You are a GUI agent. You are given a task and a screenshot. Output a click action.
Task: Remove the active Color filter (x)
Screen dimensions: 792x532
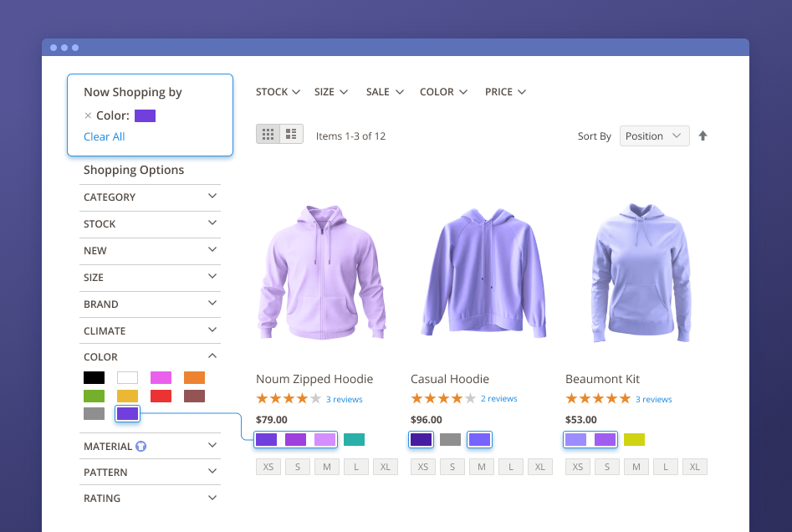tap(88, 116)
